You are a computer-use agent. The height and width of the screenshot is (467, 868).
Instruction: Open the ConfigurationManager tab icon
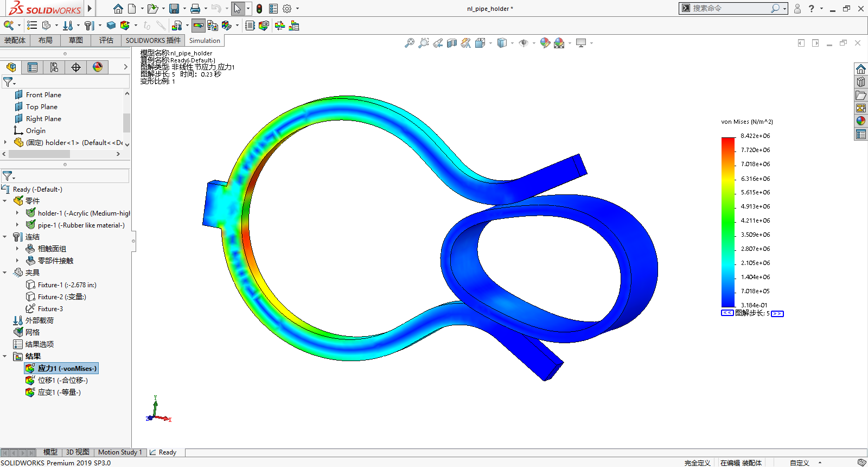[54, 67]
